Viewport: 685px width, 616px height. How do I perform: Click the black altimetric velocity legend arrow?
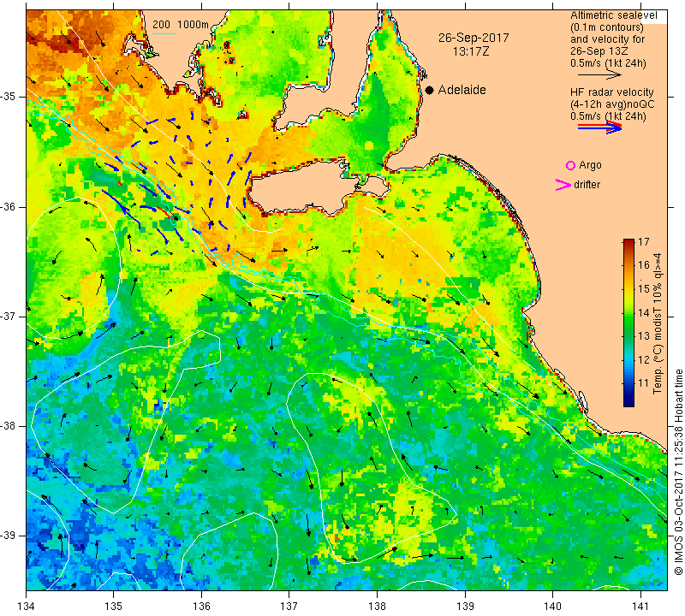[599, 75]
